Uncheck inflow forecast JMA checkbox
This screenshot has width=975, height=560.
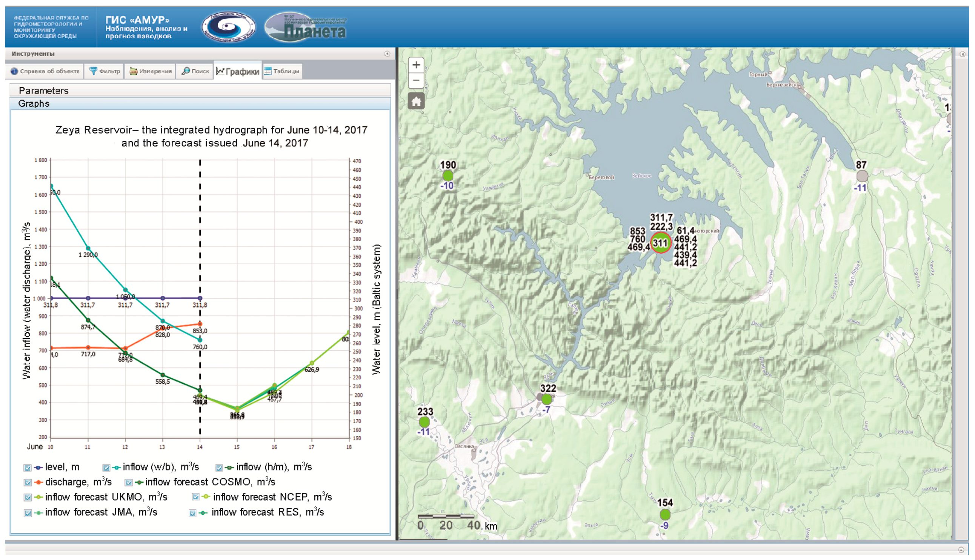pyautogui.click(x=27, y=513)
